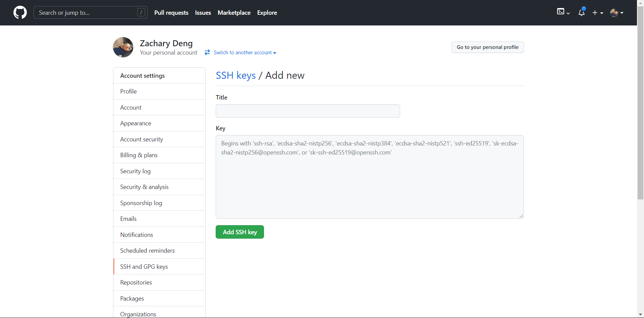Click Zachary Deng's large profile picture
This screenshot has width=644, height=318.
123,47
